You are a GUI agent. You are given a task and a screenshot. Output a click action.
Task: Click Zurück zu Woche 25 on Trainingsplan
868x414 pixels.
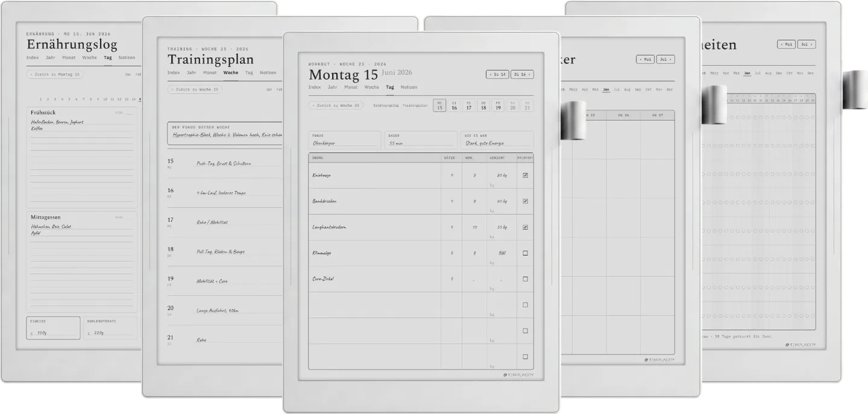(x=195, y=89)
